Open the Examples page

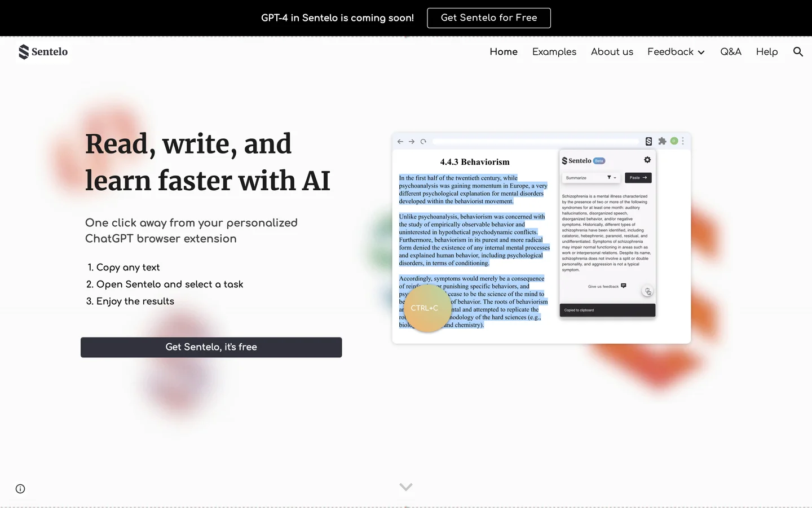coord(554,52)
